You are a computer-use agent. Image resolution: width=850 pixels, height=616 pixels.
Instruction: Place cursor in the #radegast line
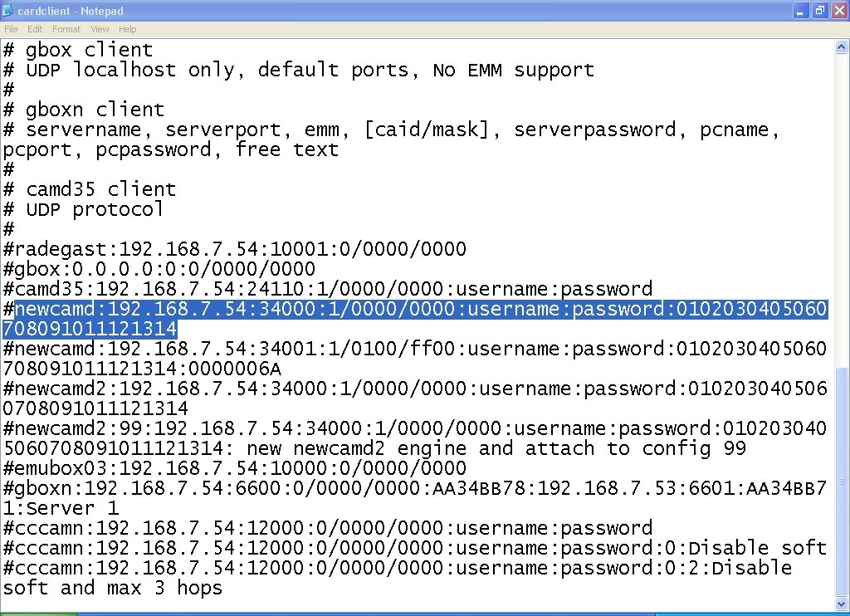(x=234, y=249)
